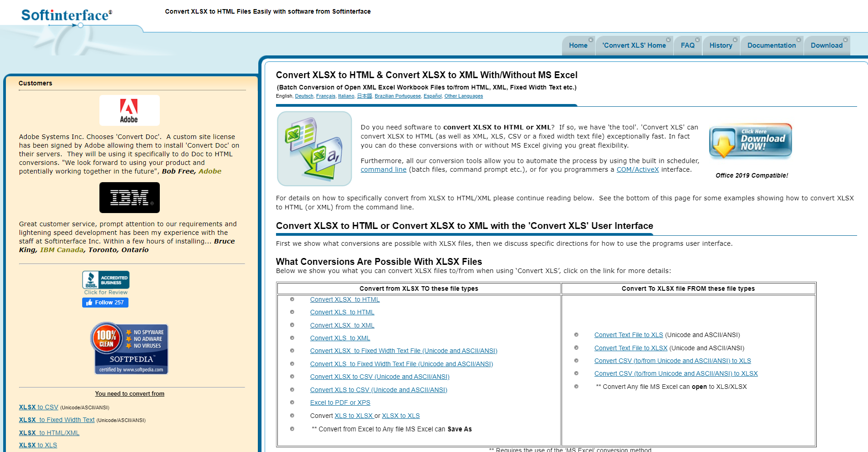This screenshot has height=452, width=868.
Task: Open Convert CSV to XLS link
Action: click(x=673, y=361)
